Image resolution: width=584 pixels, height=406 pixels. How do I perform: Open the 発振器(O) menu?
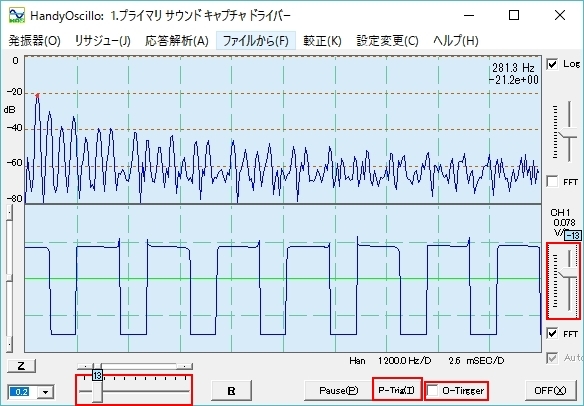pos(34,41)
